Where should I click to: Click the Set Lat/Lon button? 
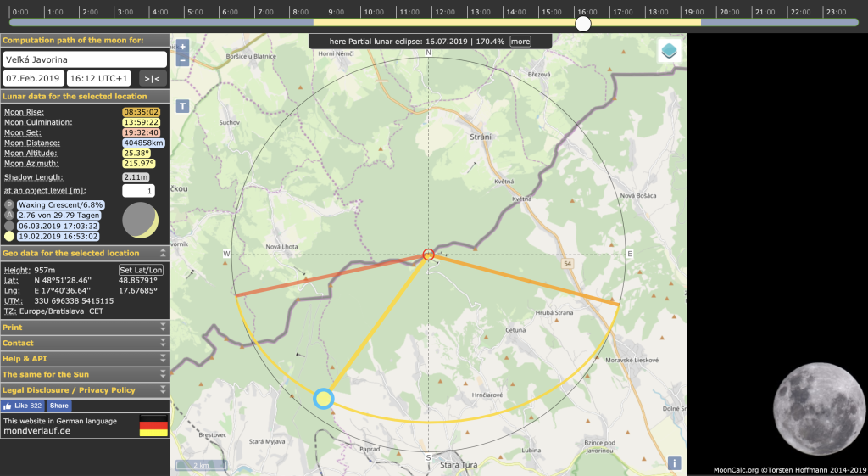coord(142,270)
